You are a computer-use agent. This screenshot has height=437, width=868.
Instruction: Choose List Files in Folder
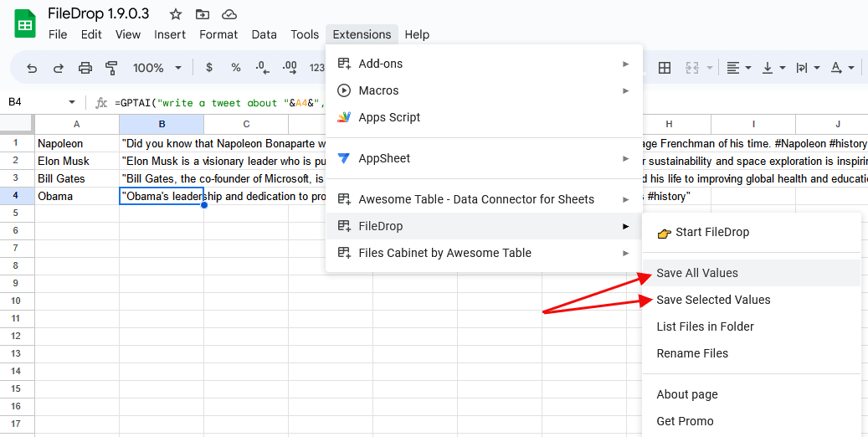pos(752,326)
